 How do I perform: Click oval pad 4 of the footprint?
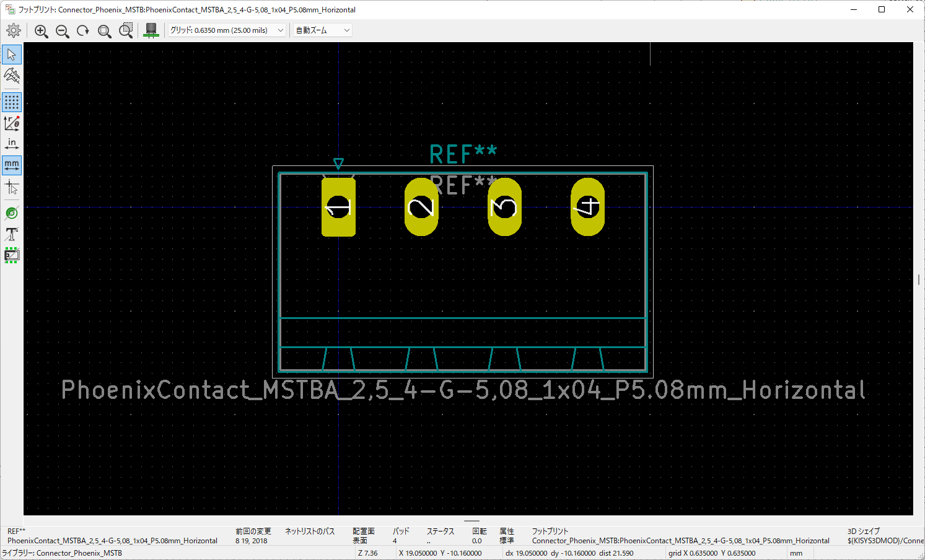pos(587,207)
